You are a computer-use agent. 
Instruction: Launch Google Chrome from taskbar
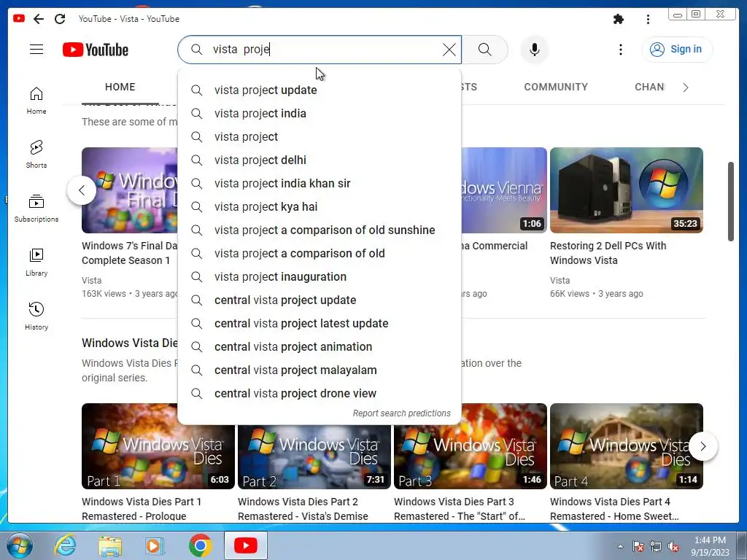(x=200, y=545)
